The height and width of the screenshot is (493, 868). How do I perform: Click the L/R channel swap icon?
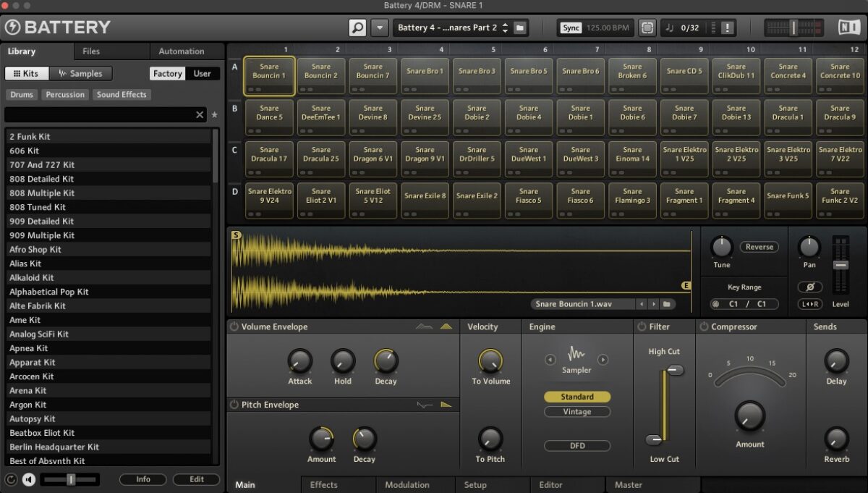810,304
